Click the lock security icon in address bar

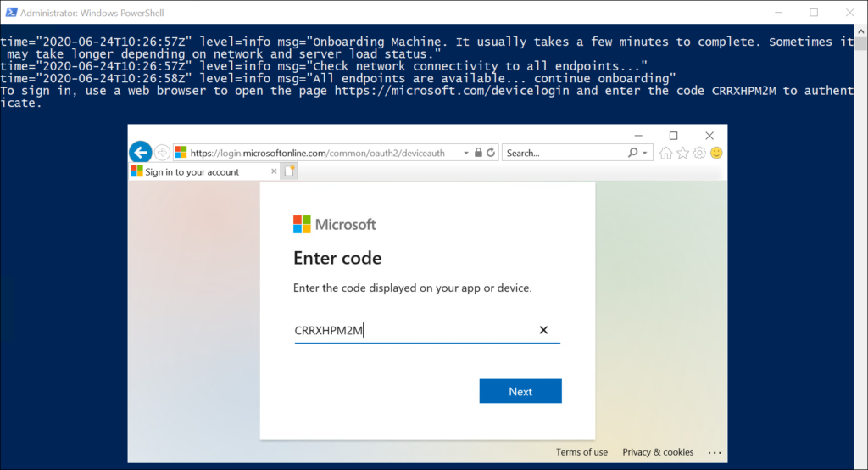(478, 153)
